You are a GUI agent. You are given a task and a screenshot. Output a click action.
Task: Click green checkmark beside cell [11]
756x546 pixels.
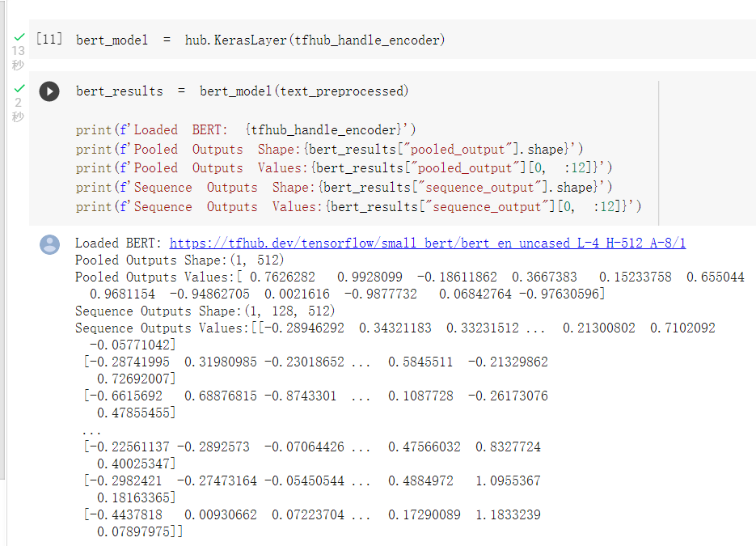click(x=19, y=36)
